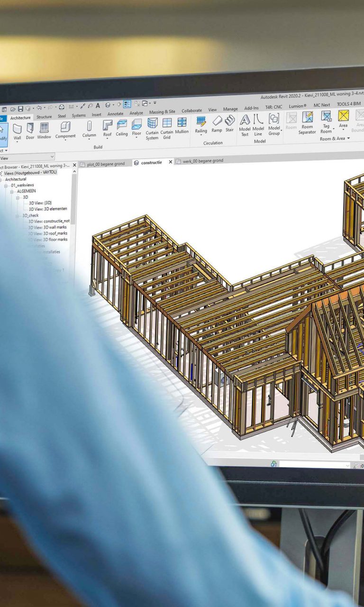Image resolution: width=364 pixels, height=607 pixels.
Task: Select tree row 3D View: 3D wall marks
Action: click(47, 227)
